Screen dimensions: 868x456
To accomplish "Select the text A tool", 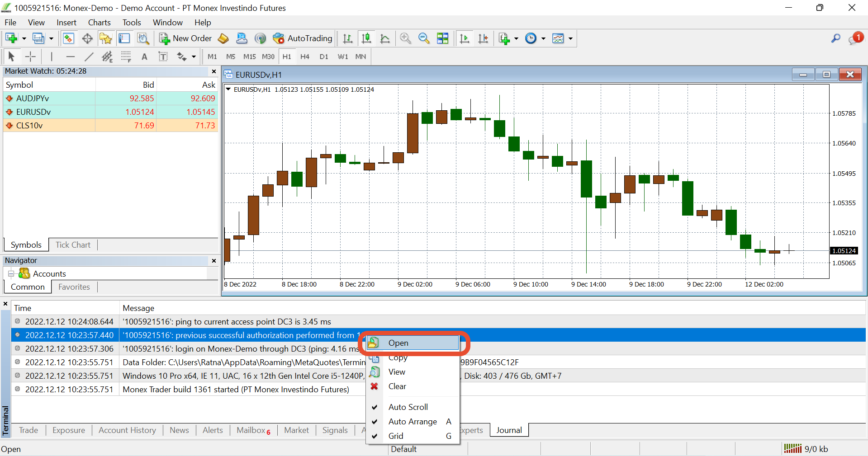I will point(144,56).
